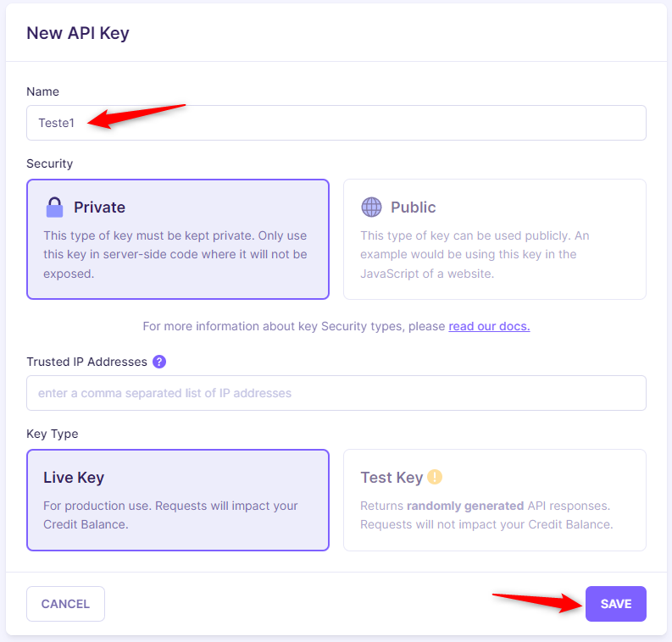The height and width of the screenshot is (642, 672).
Task: Click the Private key description text
Action: pyautogui.click(x=175, y=254)
